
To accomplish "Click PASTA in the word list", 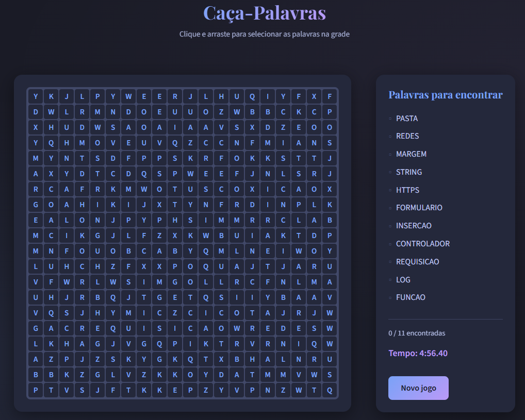I will point(407,119).
